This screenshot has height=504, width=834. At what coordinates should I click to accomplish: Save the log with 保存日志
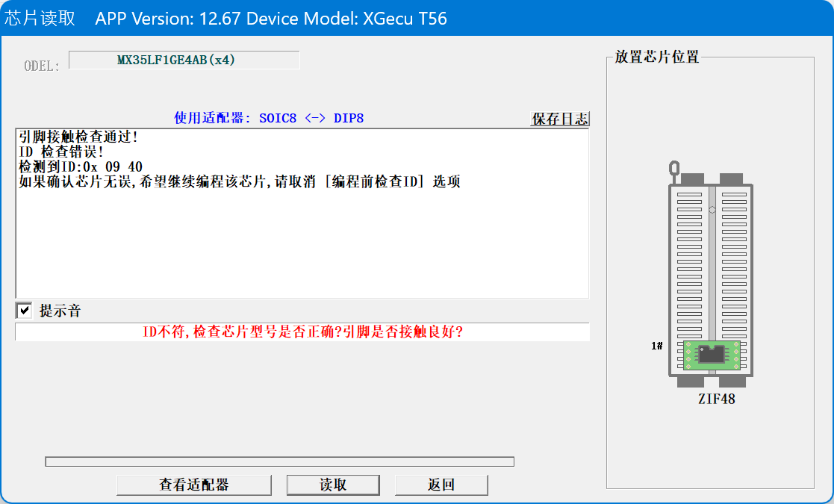tap(560, 119)
